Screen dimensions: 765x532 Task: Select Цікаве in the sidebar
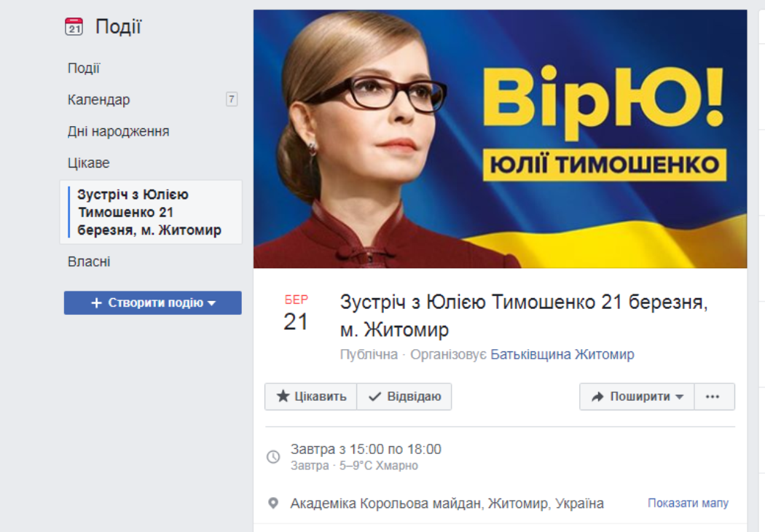tap(88, 163)
